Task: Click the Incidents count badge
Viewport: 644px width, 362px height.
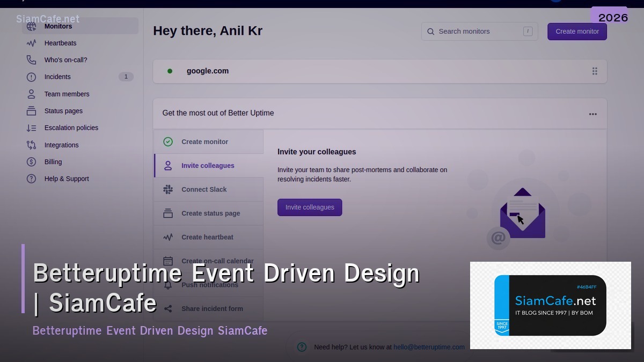Action: coord(126,77)
